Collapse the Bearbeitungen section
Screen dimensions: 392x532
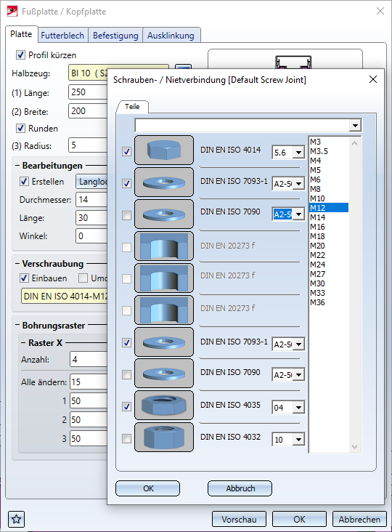(x=17, y=166)
